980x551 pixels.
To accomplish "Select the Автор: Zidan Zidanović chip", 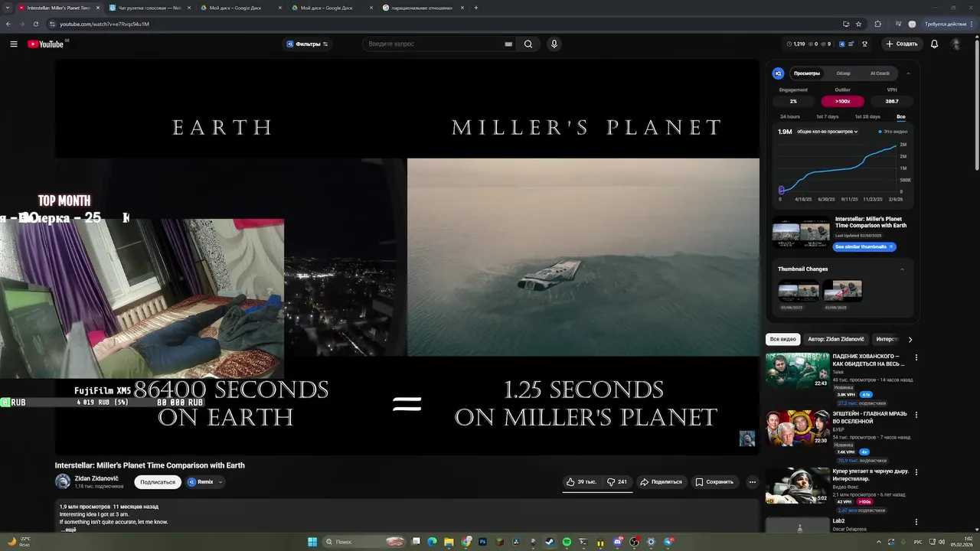I will point(836,339).
